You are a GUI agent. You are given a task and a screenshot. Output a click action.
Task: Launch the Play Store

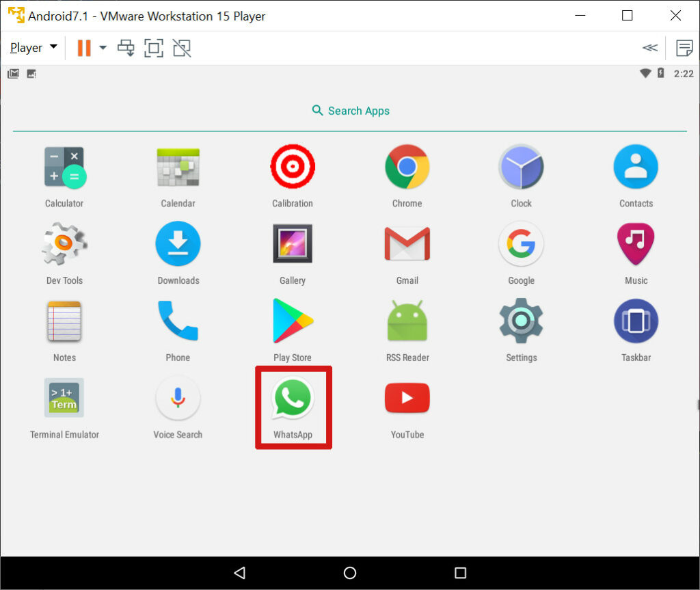pos(293,321)
